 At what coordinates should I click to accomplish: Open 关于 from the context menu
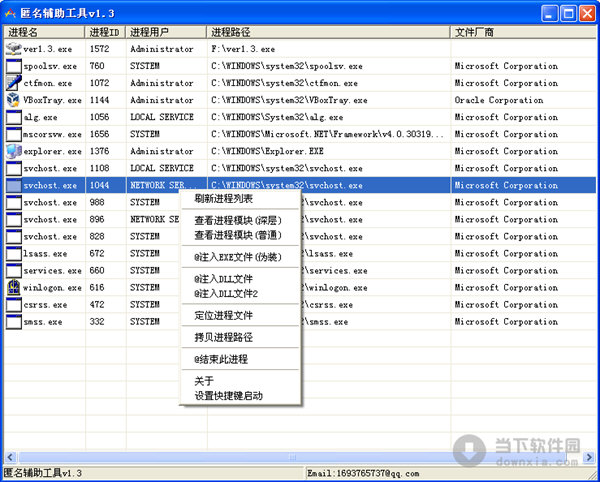click(x=240, y=381)
